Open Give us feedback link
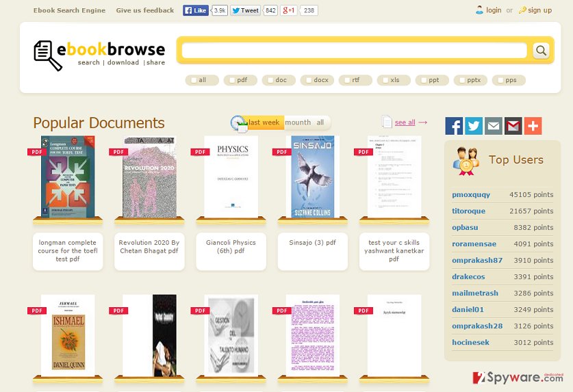Screen dimensions: 573x392 (145, 10)
